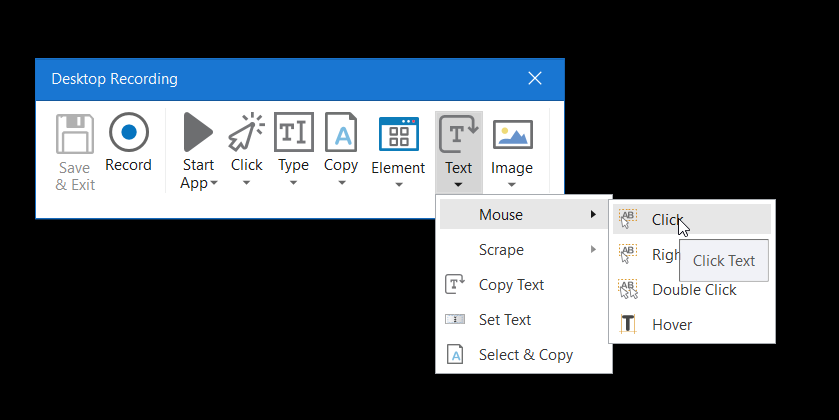Click the Save & Exit floppy icon
This screenshot has width=839, height=420.
click(x=75, y=134)
